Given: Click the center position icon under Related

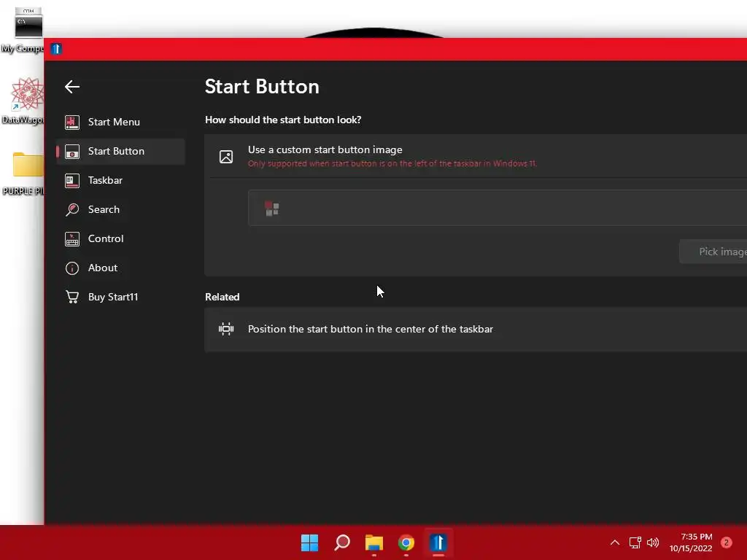Looking at the screenshot, I should pyautogui.click(x=226, y=329).
